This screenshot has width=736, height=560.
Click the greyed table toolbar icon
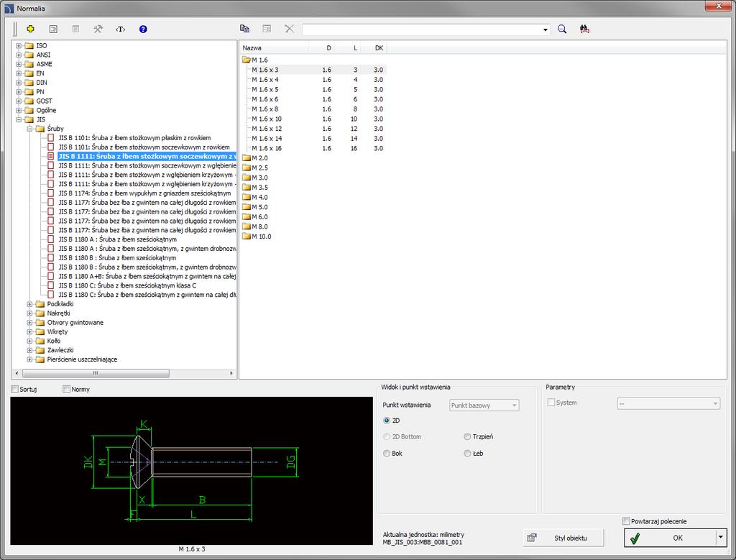pos(267,29)
